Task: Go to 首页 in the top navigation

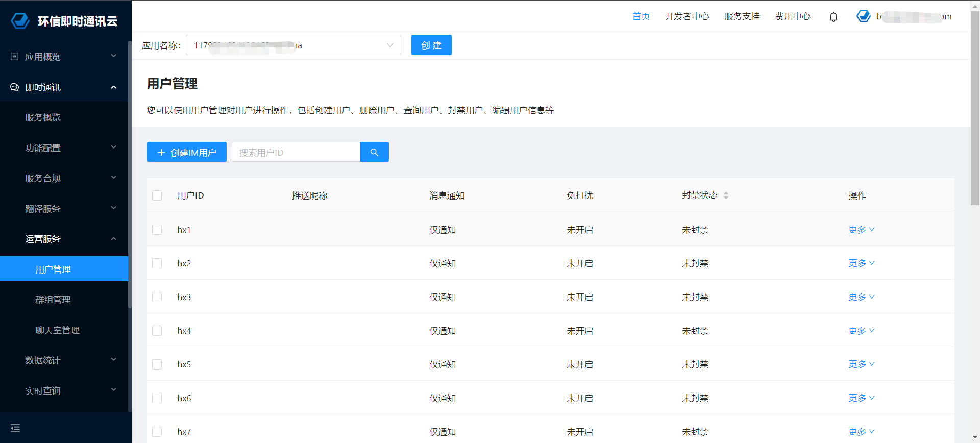Action: pos(641,16)
